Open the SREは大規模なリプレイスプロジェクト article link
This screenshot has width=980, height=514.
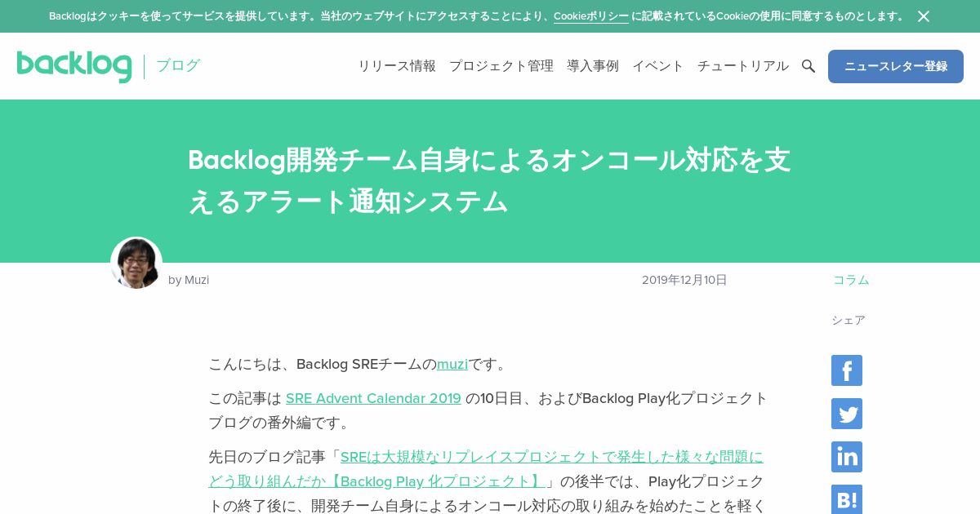(x=486, y=469)
